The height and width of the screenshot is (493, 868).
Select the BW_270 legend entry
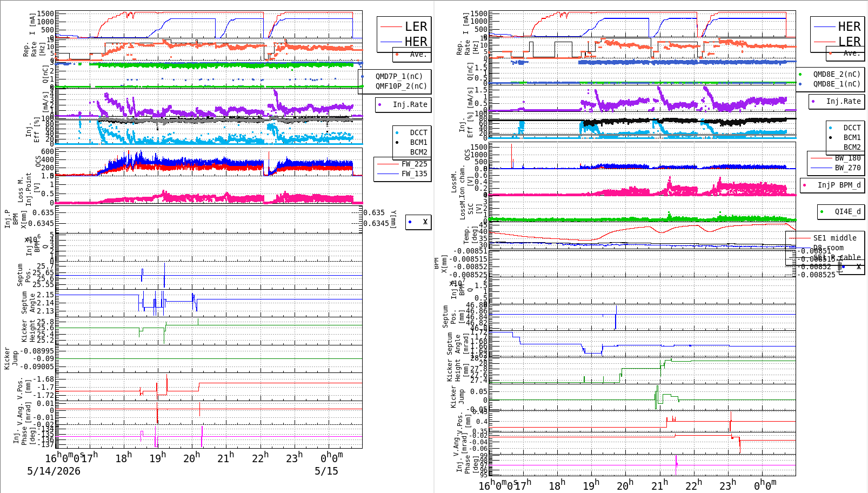[847, 168]
